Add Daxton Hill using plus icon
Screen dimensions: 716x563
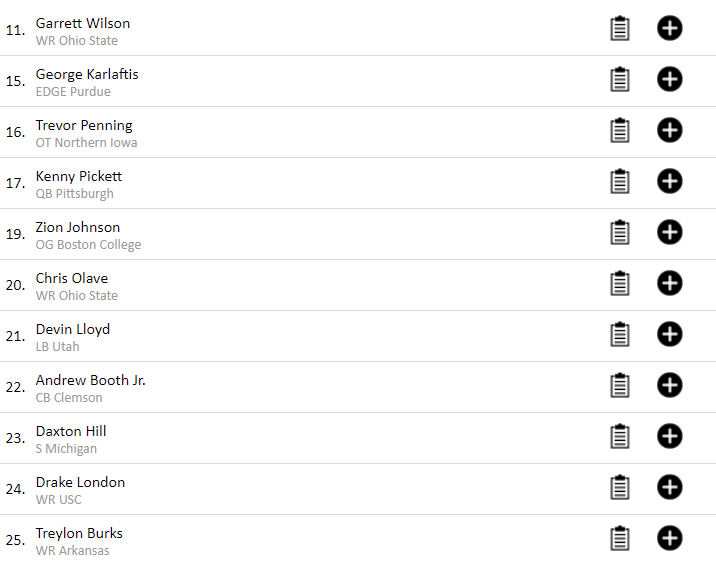[x=669, y=437]
